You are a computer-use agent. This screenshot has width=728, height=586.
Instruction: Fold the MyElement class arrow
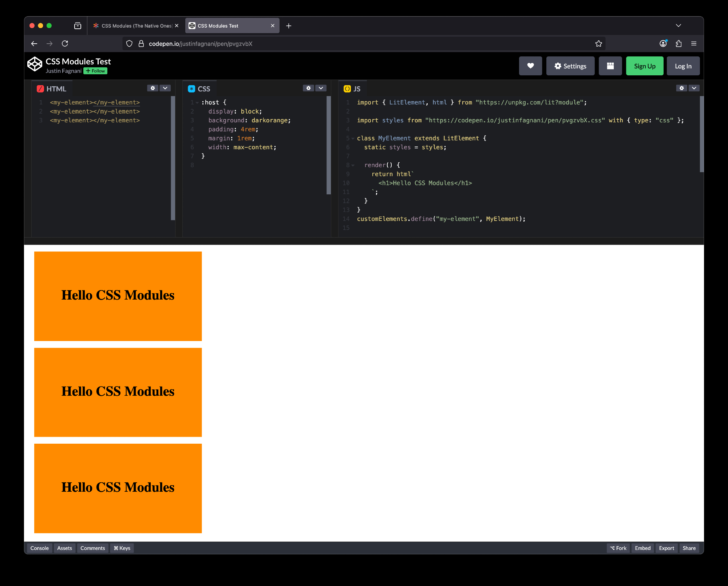[353, 139]
